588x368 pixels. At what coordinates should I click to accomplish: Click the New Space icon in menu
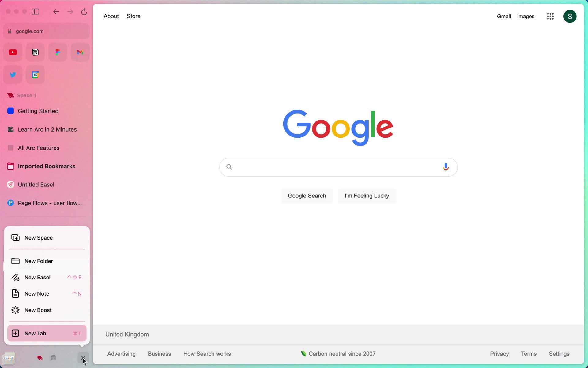coord(15,237)
